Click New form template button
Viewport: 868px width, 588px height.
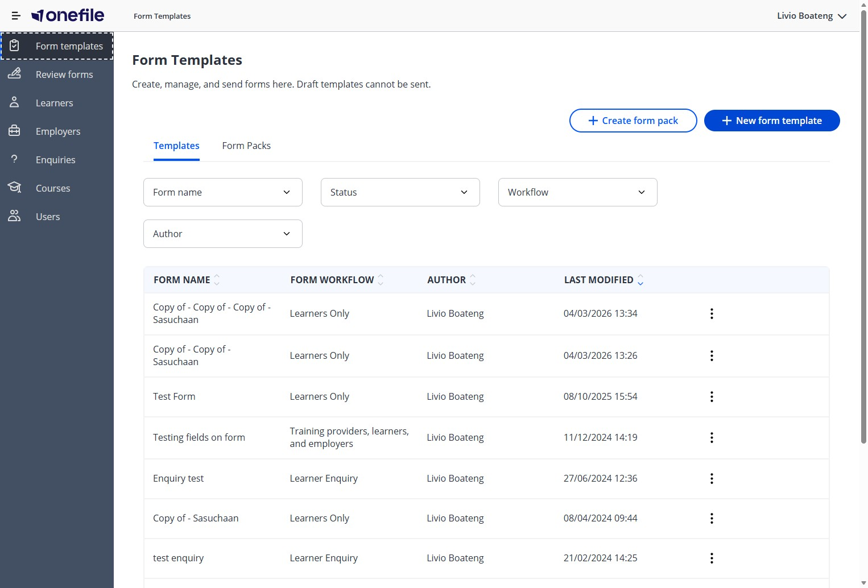coord(771,121)
